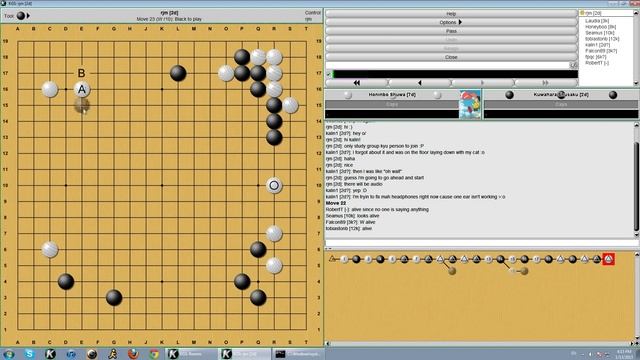
Task: Toggle the checkbox beside the black audio bar
Action: click(x=329, y=74)
